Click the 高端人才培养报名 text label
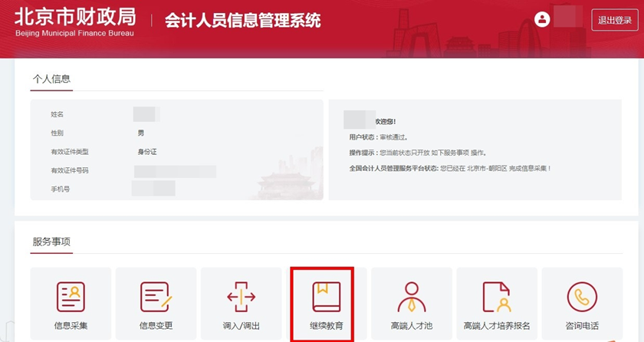 tap(497, 326)
